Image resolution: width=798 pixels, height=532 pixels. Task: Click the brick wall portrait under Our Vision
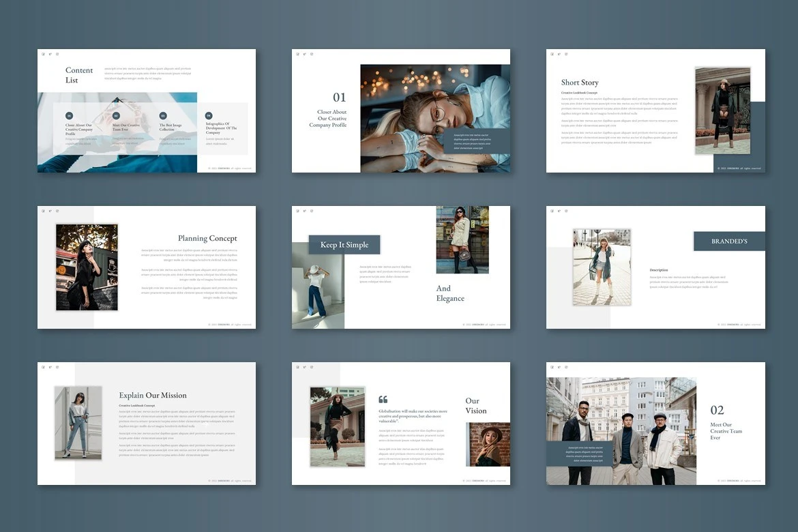pos(488,444)
